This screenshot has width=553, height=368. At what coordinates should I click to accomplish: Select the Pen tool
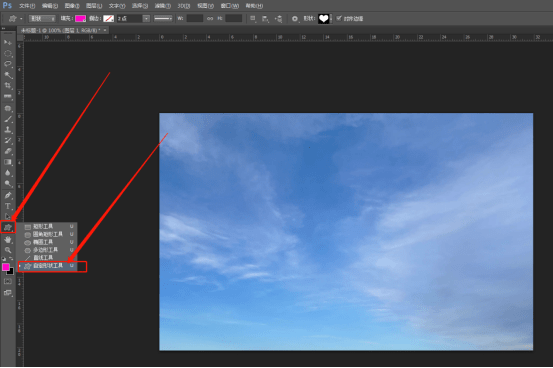(8, 195)
